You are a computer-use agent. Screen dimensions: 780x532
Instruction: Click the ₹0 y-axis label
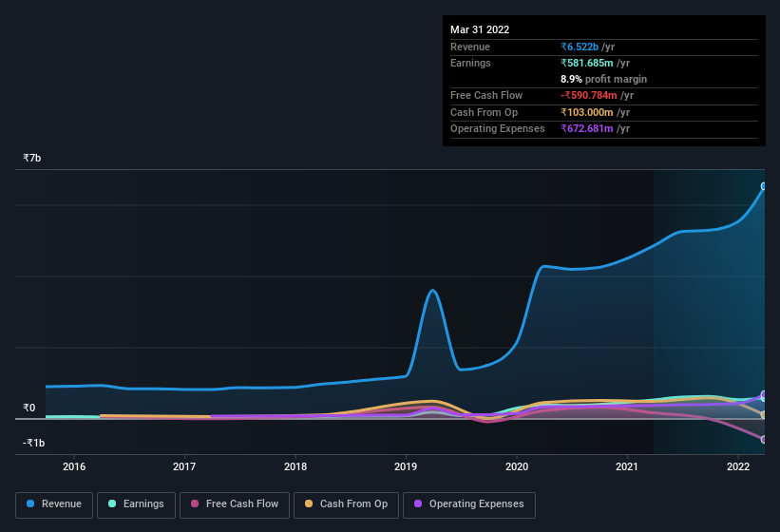29,408
